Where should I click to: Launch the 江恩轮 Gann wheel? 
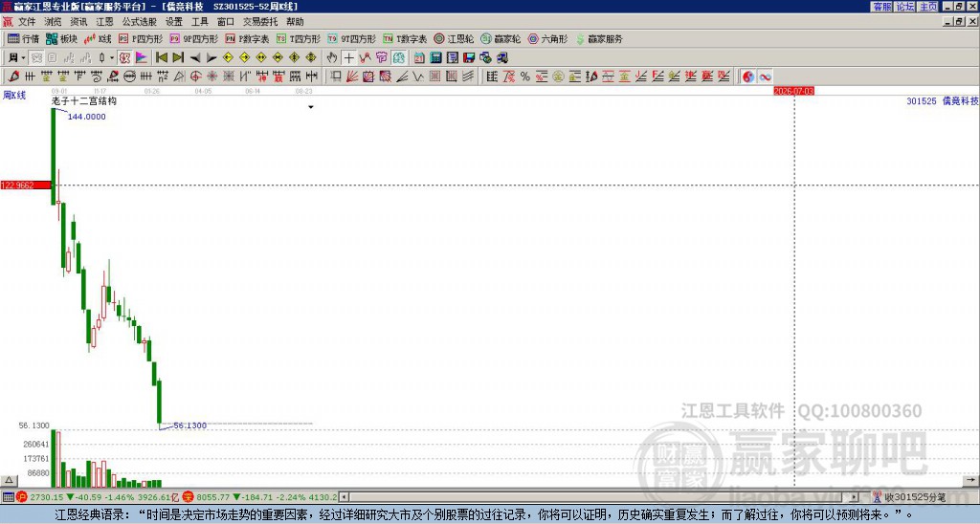(x=454, y=38)
